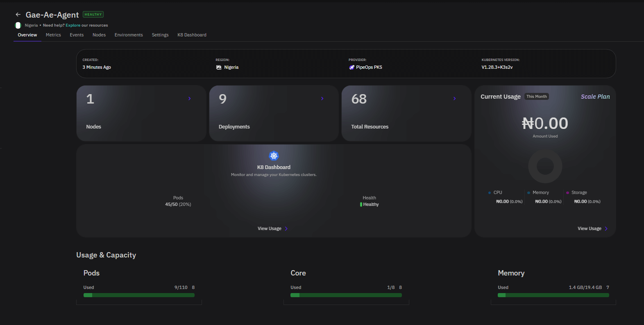
Task: Click the Memory usage progress bar
Action: click(553, 295)
